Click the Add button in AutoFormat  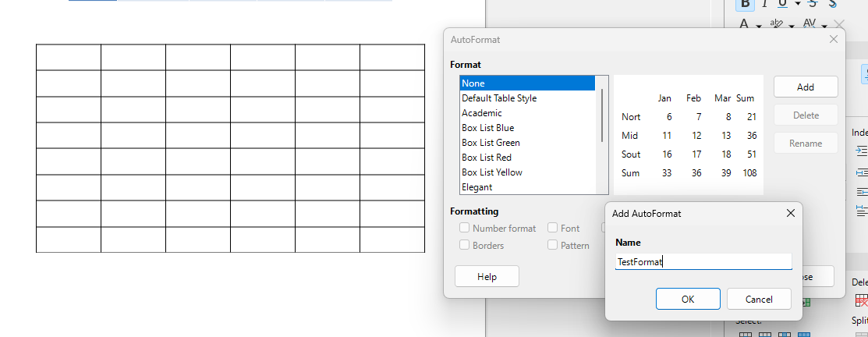coord(806,87)
